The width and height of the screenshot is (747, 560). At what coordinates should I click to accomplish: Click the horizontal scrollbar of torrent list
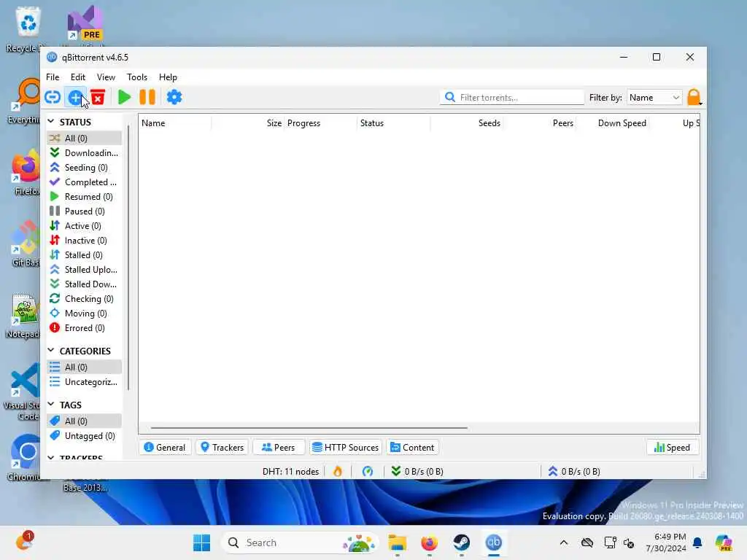pos(309,428)
